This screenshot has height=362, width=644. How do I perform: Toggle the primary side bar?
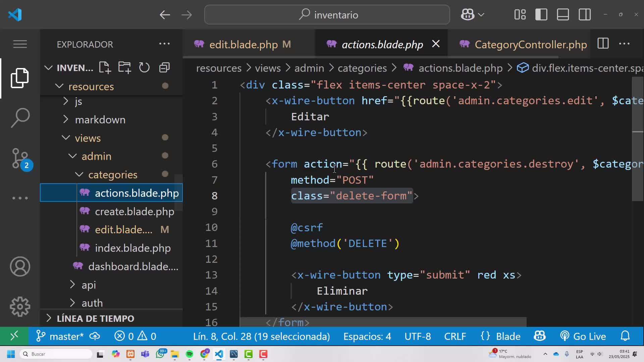tap(541, 15)
